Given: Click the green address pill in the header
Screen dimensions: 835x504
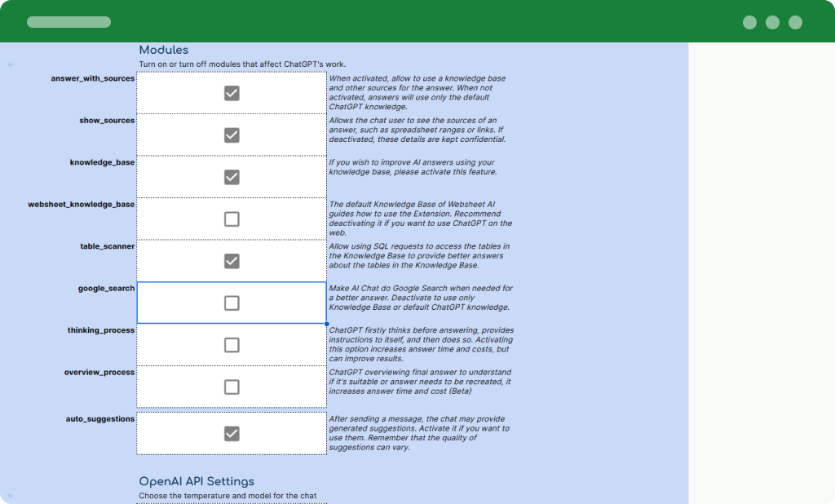Looking at the screenshot, I should tap(68, 22).
